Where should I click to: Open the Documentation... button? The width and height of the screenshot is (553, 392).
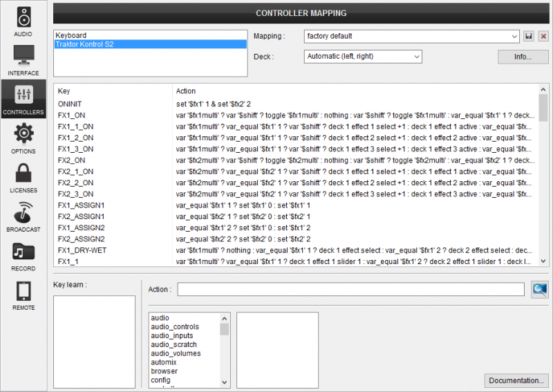tap(516, 380)
